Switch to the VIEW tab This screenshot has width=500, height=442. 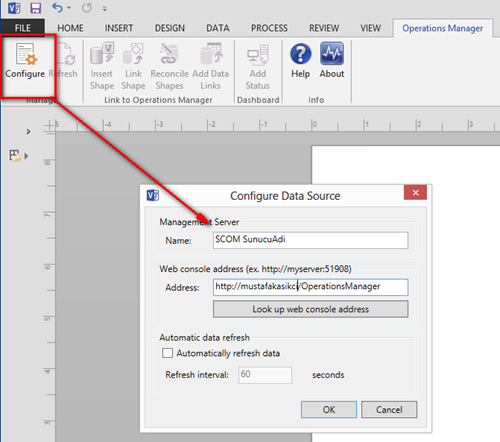[370, 28]
